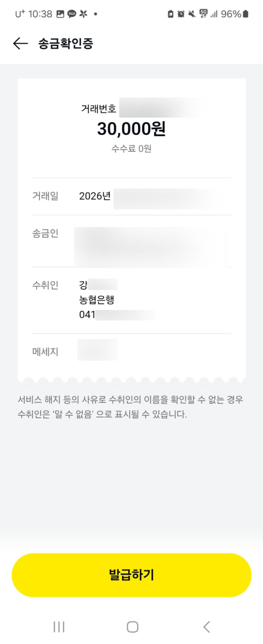Viewport: 263px width, 644px height.
Task: Tap the 거래일 row showing 2026년
Action: pyautogui.click(x=95, y=196)
